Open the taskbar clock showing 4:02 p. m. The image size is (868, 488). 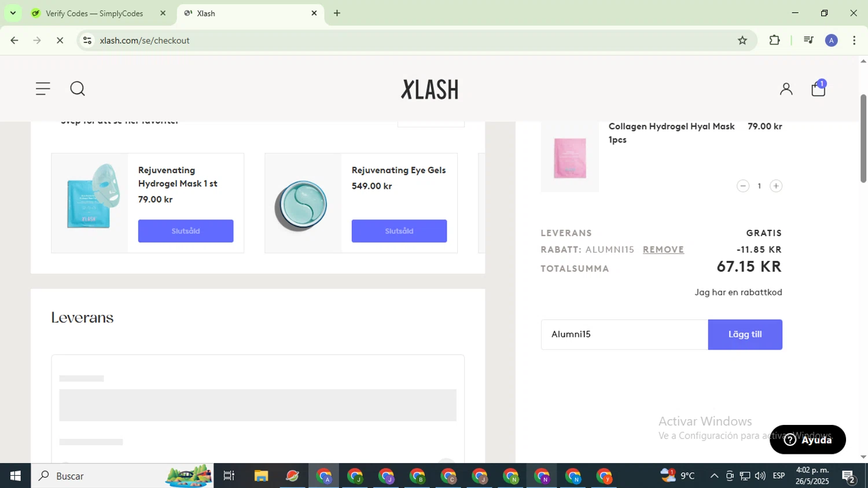[812, 476]
